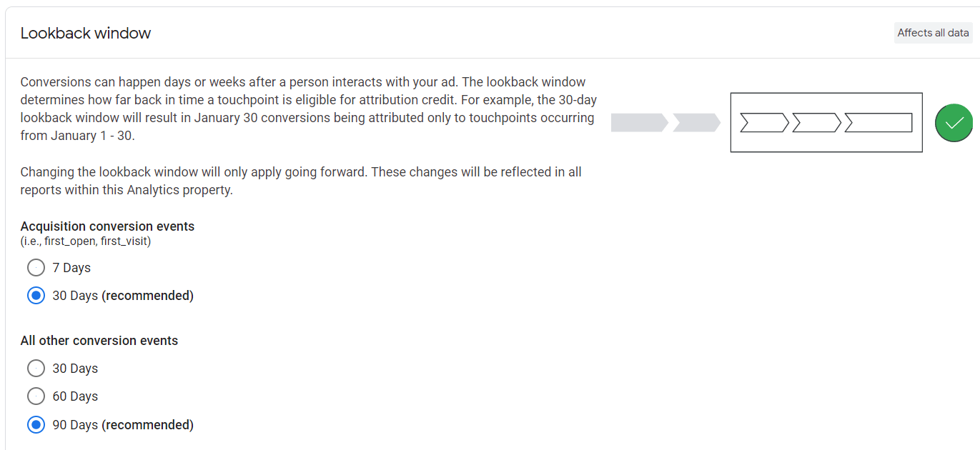This screenshot has height=450, width=980.
Task: Click the 60 Days label text
Action: click(x=73, y=396)
